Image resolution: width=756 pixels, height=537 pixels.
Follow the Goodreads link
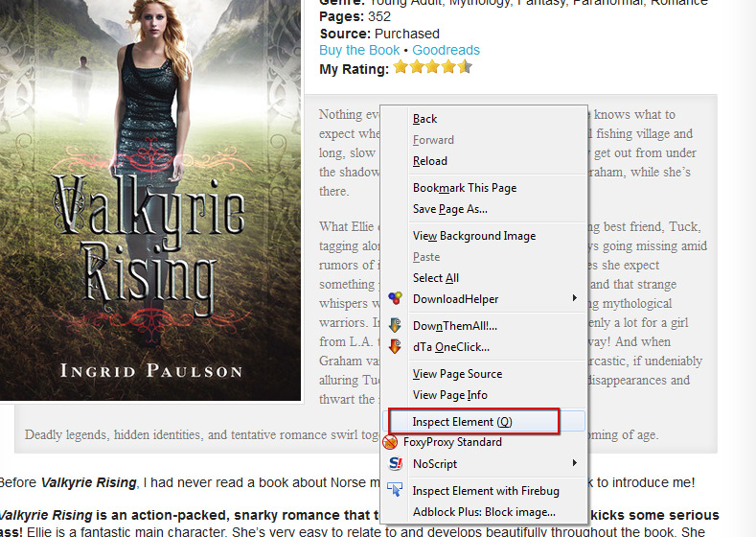pyautogui.click(x=446, y=50)
